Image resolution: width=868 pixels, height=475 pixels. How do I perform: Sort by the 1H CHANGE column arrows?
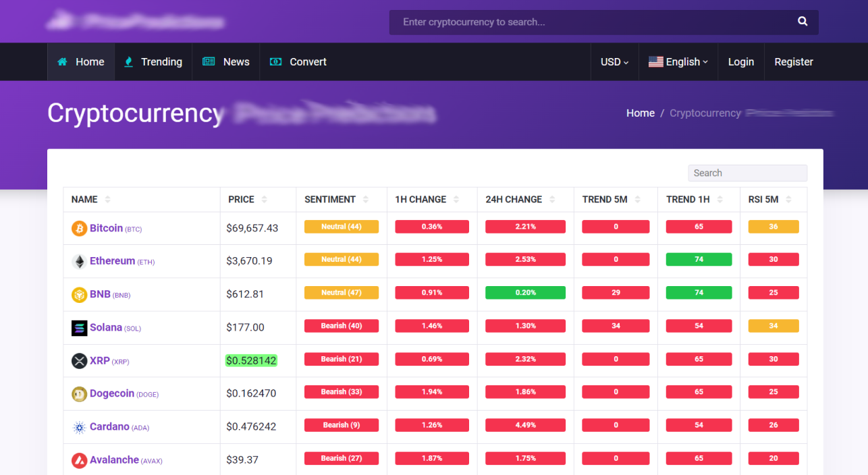[x=456, y=200]
